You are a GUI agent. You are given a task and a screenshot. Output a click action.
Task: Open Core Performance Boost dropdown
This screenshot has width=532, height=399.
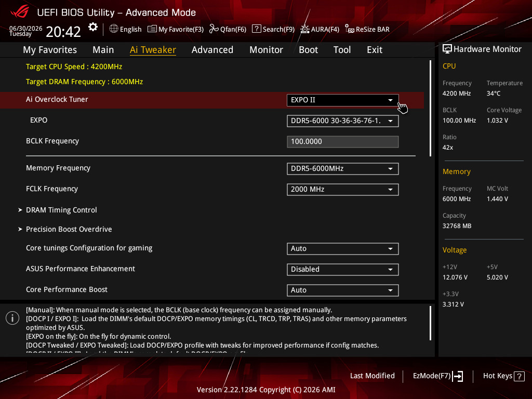[343, 290]
